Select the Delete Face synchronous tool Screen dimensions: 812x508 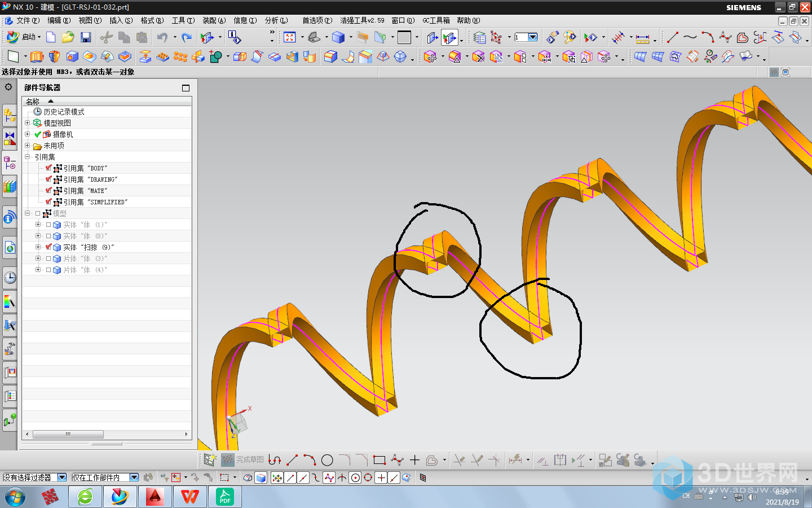click(478, 56)
